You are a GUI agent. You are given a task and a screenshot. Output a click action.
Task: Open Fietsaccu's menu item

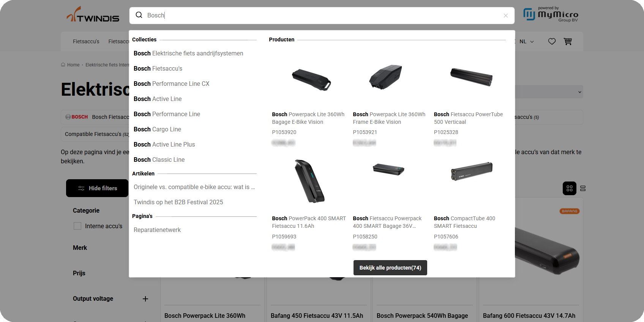point(86,41)
